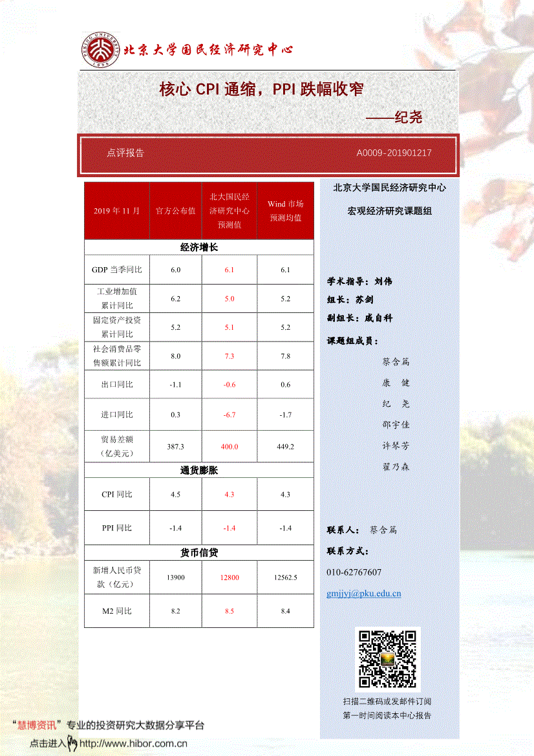Click the PPI 同比 row label
This screenshot has height=756, width=534.
coord(116,528)
